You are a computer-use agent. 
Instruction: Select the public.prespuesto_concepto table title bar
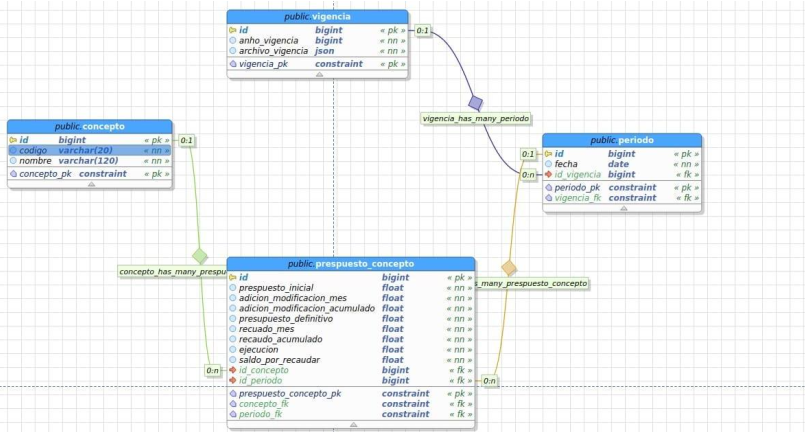351,264
